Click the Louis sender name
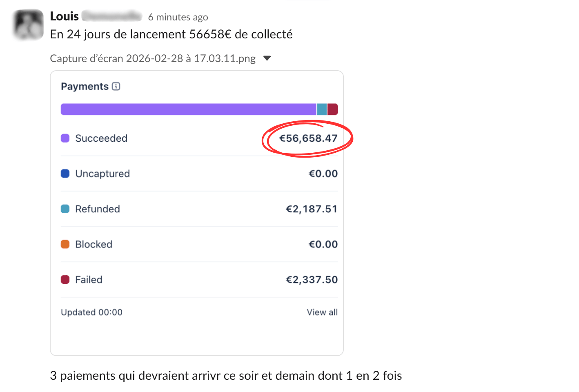This screenshot has width=579, height=392. coord(64,16)
